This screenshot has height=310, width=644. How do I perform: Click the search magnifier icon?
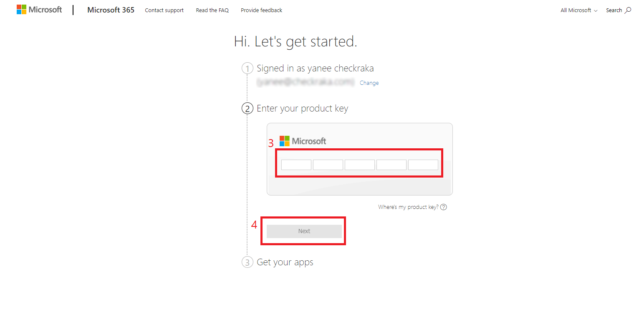pyautogui.click(x=628, y=10)
